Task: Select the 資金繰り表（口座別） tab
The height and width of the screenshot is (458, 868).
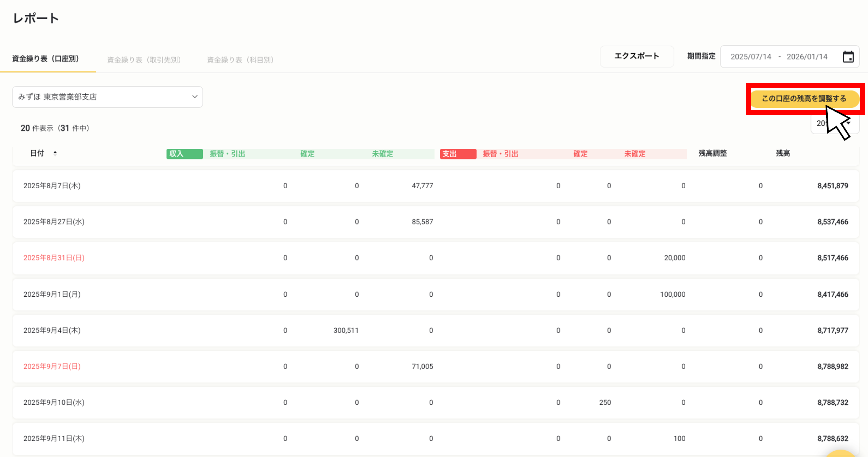Action: (x=46, y=59)
